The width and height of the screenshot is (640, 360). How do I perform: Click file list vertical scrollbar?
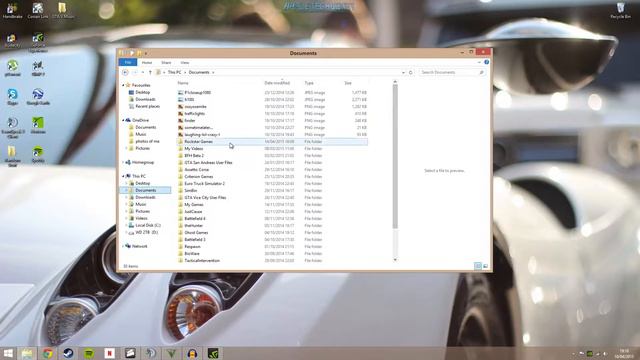(395, 157)
